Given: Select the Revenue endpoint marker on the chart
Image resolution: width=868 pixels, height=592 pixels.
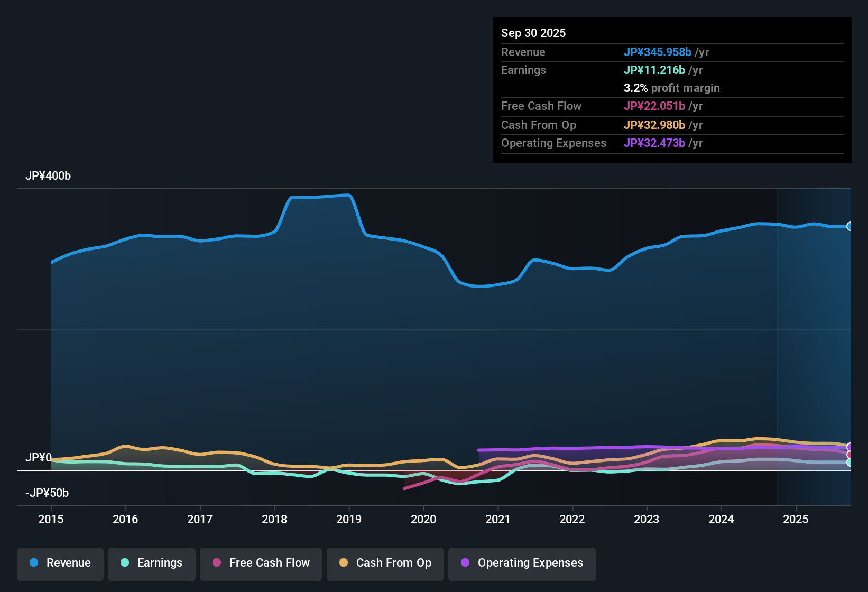Looking at the screenshot, I should [851, 226].
